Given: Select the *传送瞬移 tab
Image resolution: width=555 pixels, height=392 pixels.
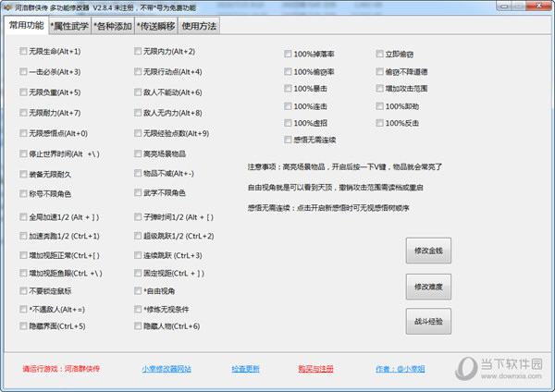Looking at the screenshot, I should pyautogui.click(x=154, y=26).
